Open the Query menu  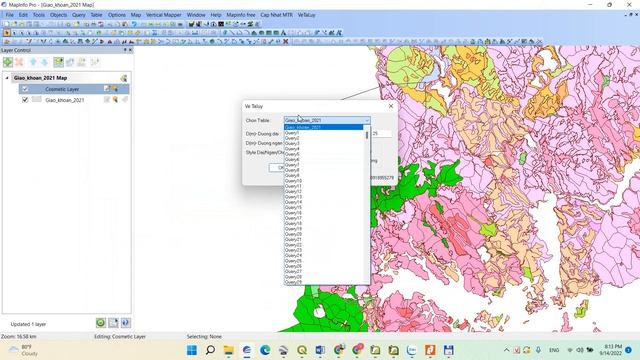(x=79, y=15)
